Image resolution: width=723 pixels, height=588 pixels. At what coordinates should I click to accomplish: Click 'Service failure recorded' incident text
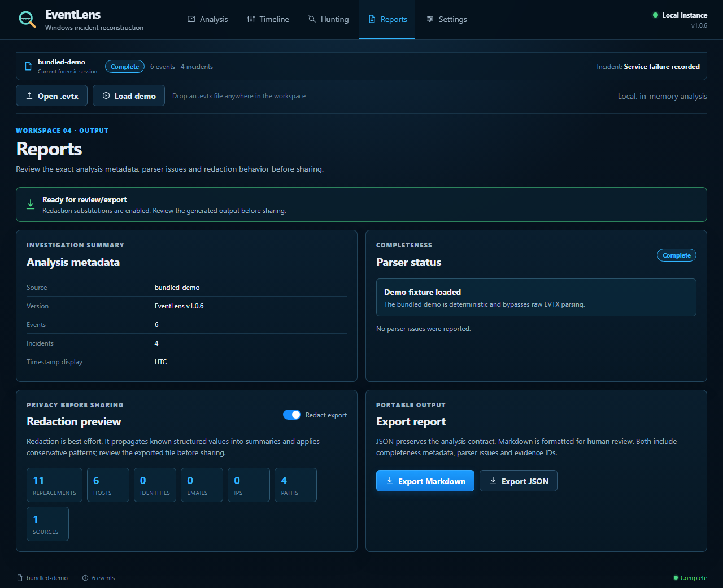click(661, 67)
